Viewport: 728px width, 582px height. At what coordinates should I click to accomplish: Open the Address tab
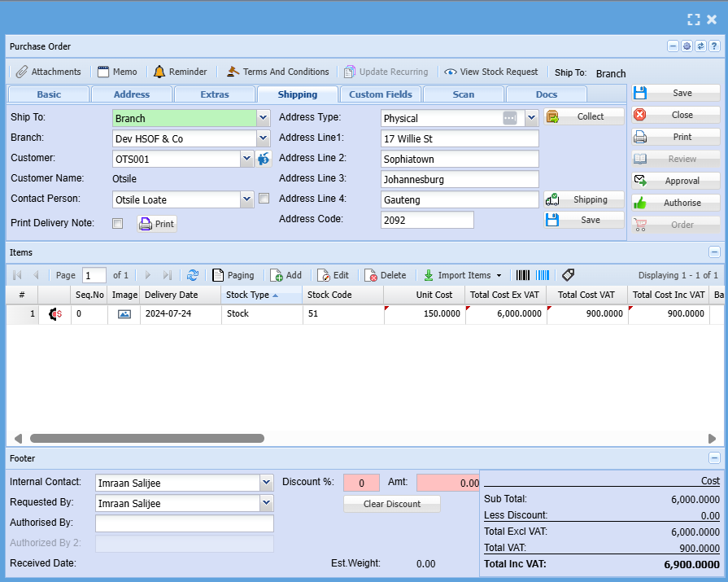coord(131,94)
